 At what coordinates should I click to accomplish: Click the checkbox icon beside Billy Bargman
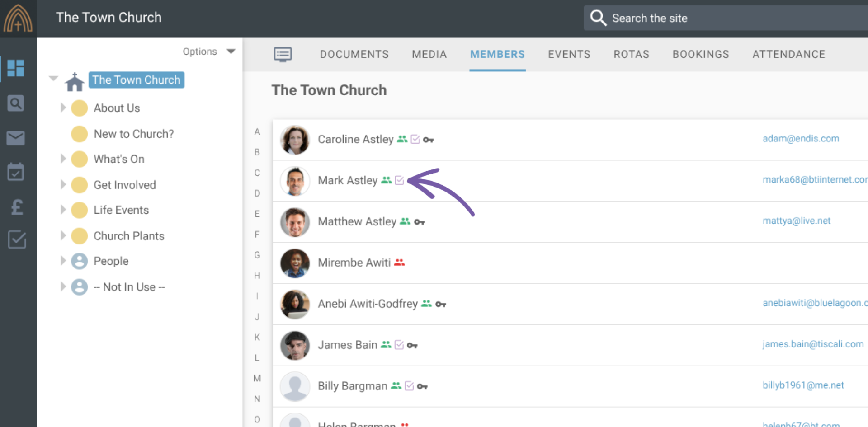pyautogui.click(x=409, y=386)
